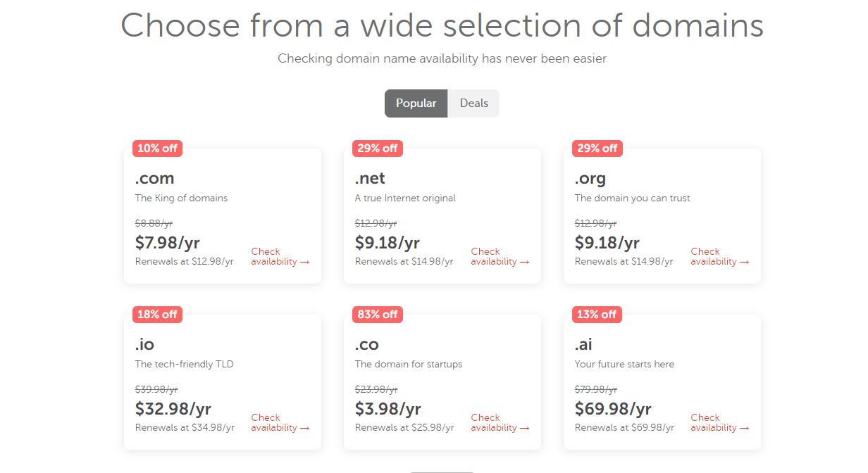Click the 83% off badge

377,315
